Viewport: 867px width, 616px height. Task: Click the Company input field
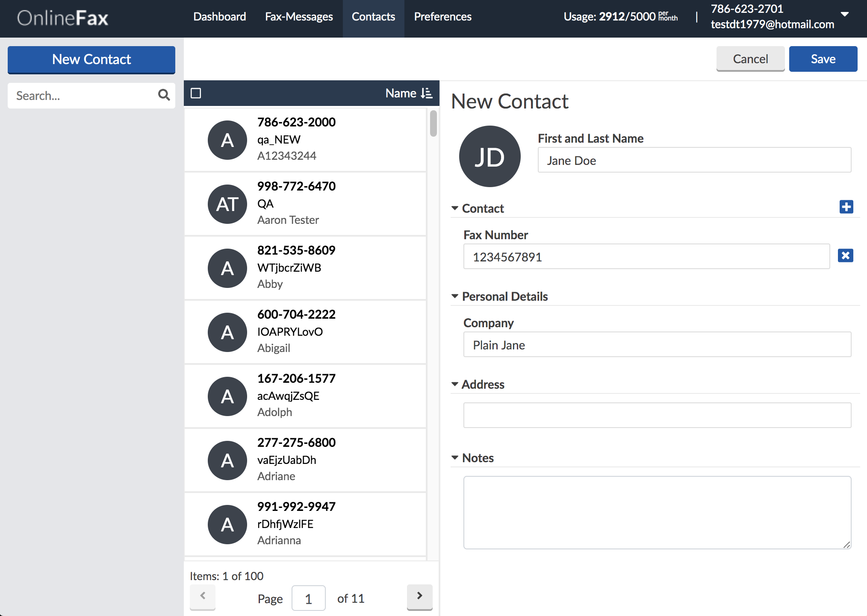[657, 345]
